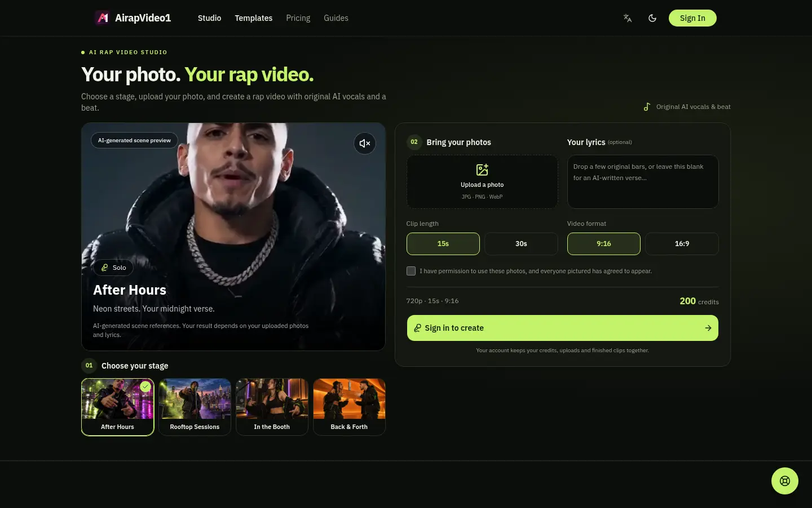Open the Templates nav item
Viewport: 812px width, 508px height.
click(x=254, y=18)
